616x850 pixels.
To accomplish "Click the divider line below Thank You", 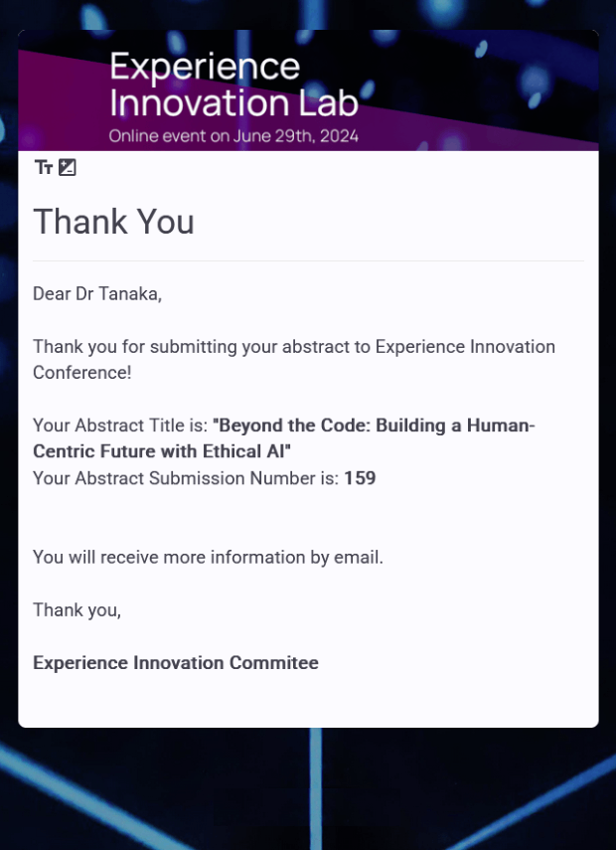I will click(x=308, y=260).
